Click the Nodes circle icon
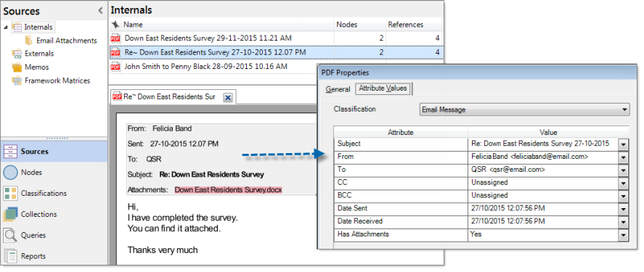 click(x=10, y=173)
